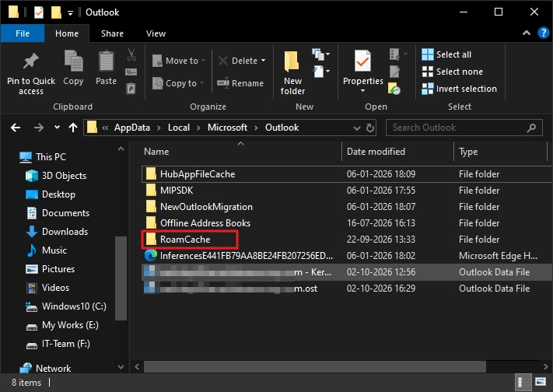Click Select all
The height and width of the screenshot is (392, 553).
coord(446,54)
